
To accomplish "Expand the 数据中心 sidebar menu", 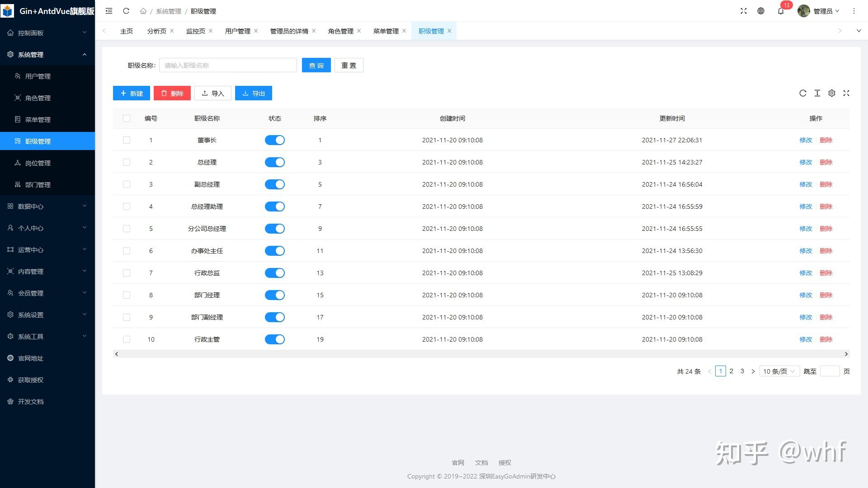I will pyautogui.click(x=32, y=206).
